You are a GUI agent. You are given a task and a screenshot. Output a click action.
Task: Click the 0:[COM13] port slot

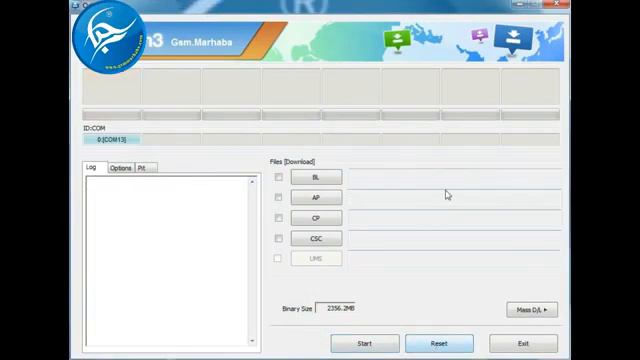pos(111,140)
